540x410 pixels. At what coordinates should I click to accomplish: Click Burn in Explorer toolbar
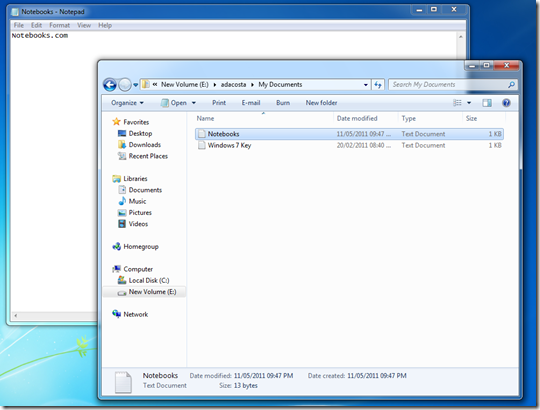click(283, 103)
